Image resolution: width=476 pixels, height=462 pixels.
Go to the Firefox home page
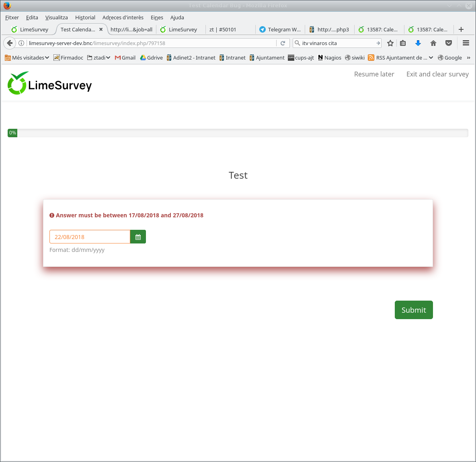pyautogui.click(x=433, y=43)
